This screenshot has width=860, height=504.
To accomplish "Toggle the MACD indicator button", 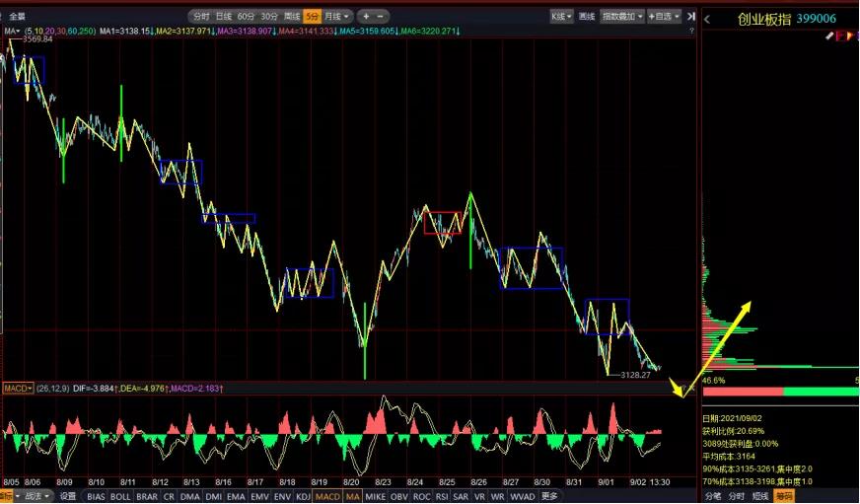I will (x=328, y=496).
